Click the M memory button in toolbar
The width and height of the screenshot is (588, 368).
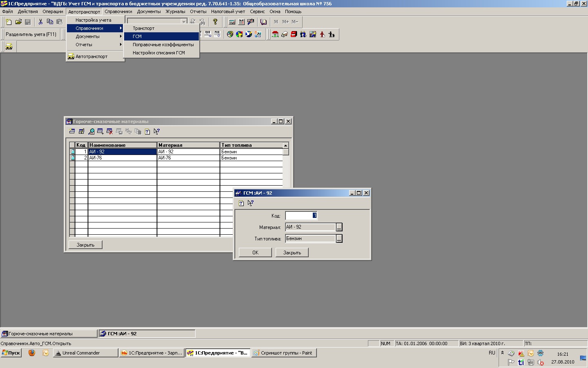pos(276,22)
